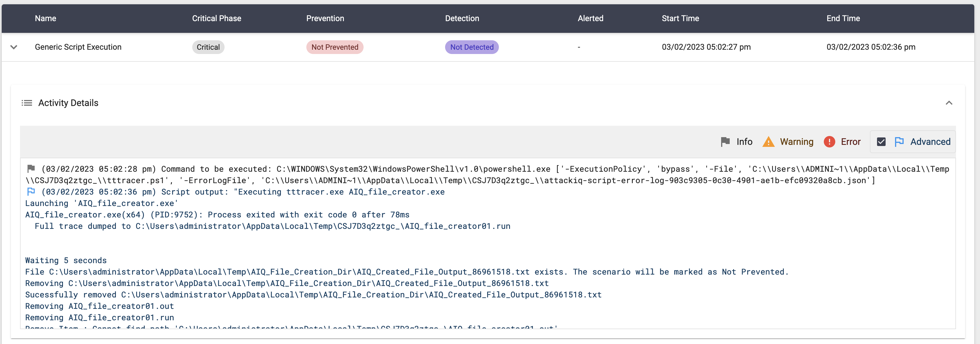Click the blue Advanced flag icon
The image size is (980, 344).
coord(899,142)
